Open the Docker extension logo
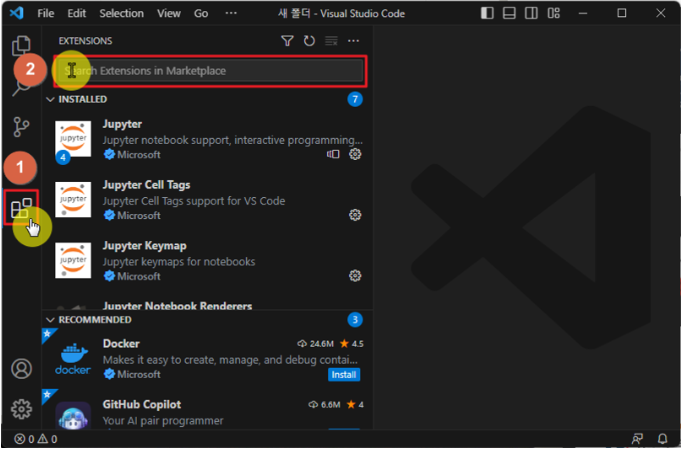Image resolution: width=682 pixels, height=450 pixels. (73, 359)
